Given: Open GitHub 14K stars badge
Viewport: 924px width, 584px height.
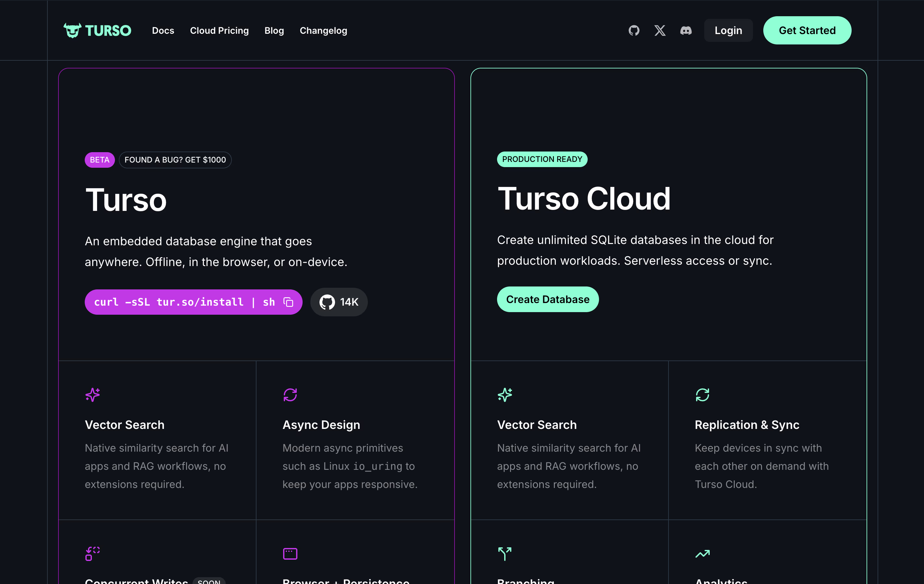Looking at the screenshot, I should (339, 302).
